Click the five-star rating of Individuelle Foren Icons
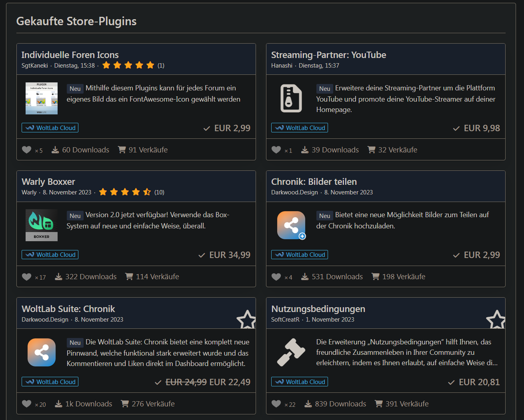The width and height of the screenshot is (524, 420). (128, 65)
